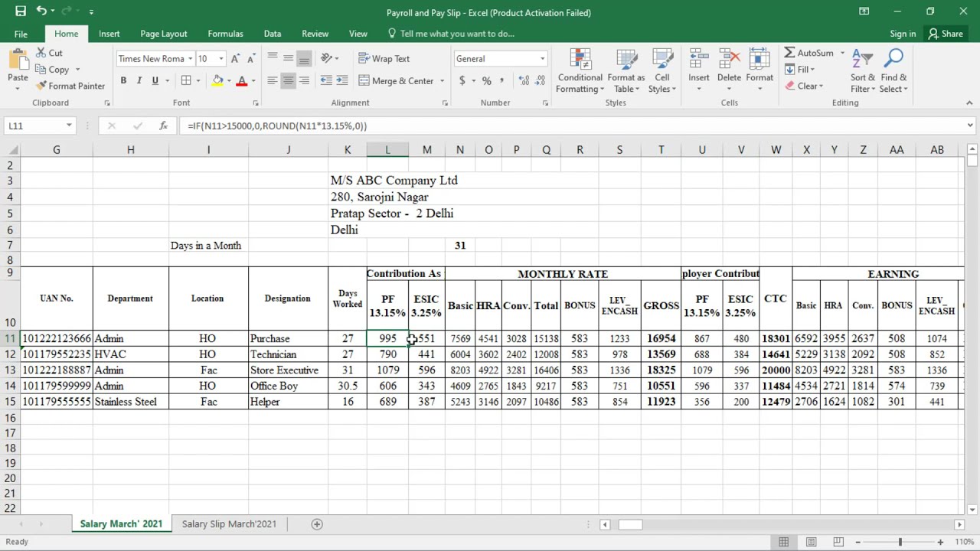Open AutoSum dropdown arrow
This screenshot has height=551, width=980.
click(842, 53)
